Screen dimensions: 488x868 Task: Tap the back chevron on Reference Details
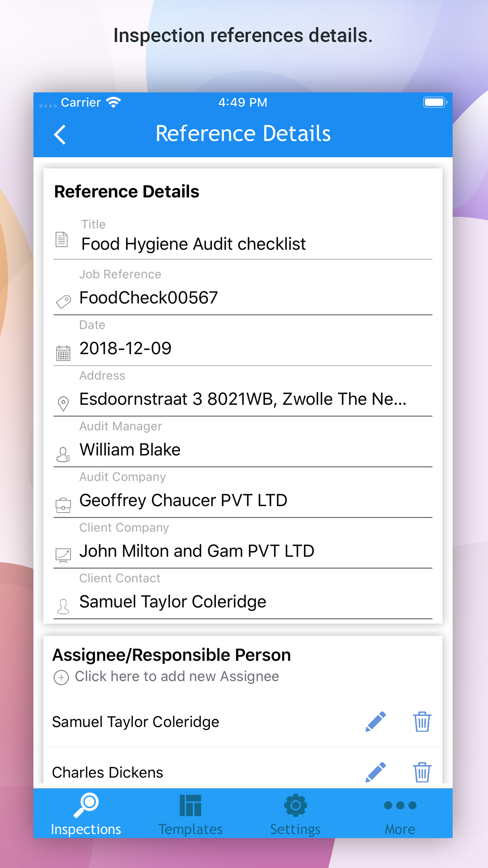(60, 134)
